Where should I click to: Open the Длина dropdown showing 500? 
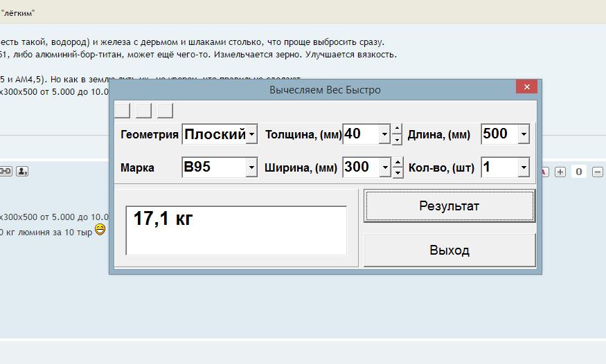pos(524,134)
